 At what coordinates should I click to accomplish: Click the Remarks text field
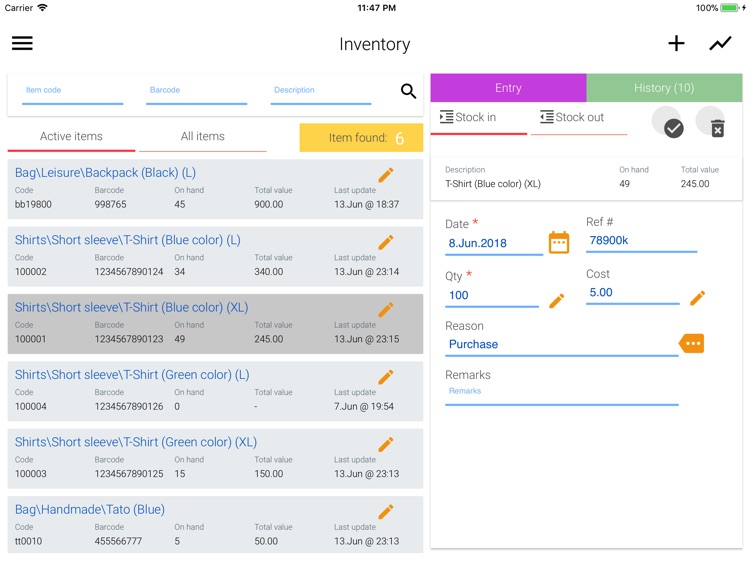[561, 392]
